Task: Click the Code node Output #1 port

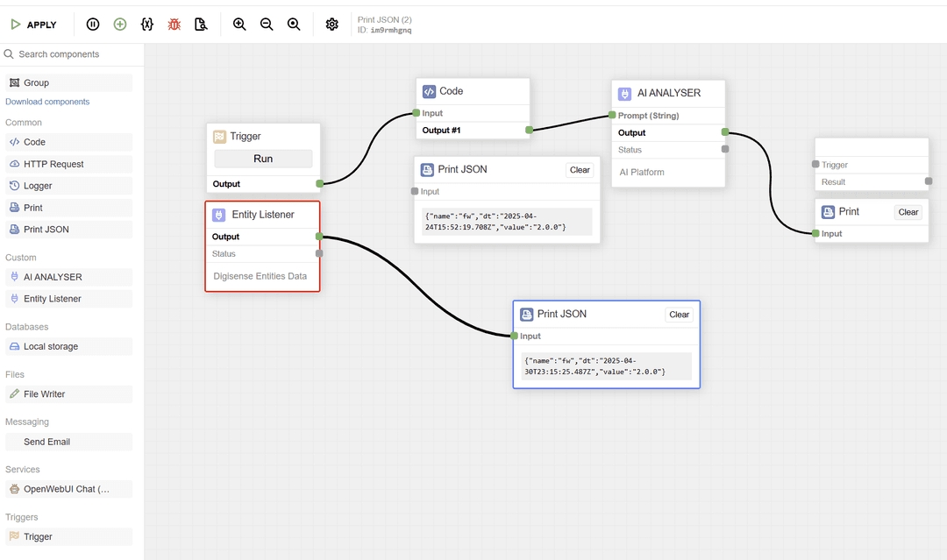Action: pos(529,130)
